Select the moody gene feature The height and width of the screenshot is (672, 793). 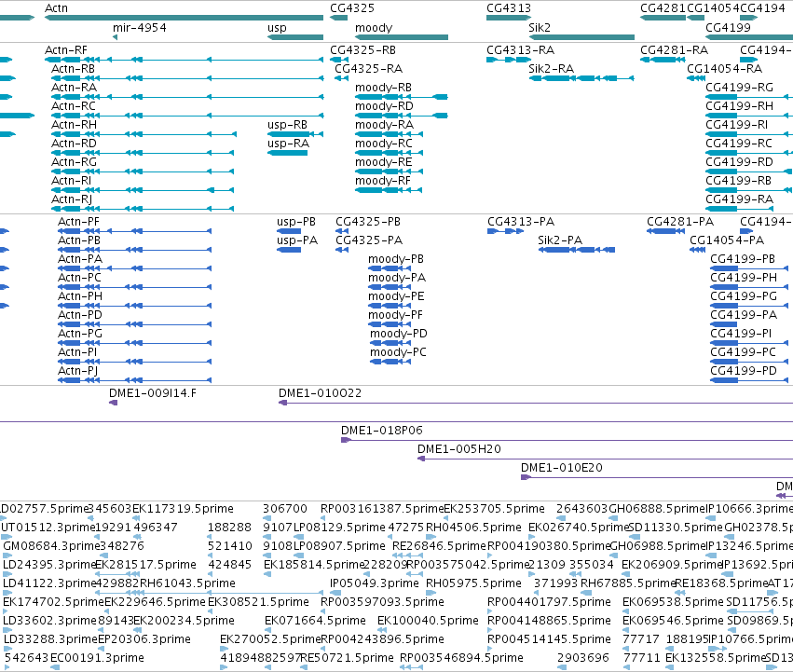pos(402,37)
